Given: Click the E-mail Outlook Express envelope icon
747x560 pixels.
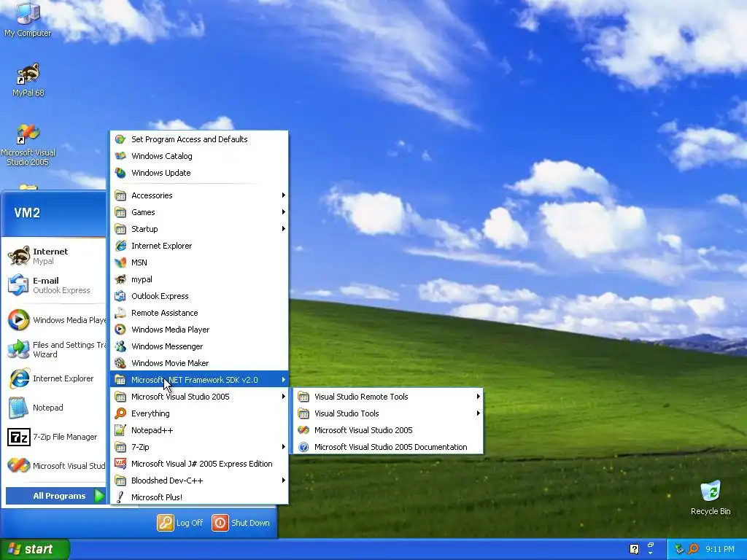Looking at the screenshot, I should [18, 285].
